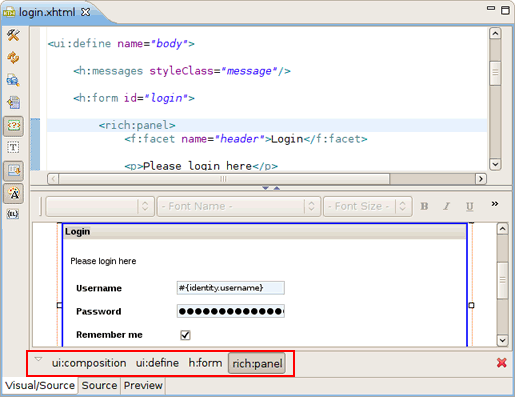The height and width of the screenshot is (397, 515).
Task: Click the sash up arrow to maximize visual
Action: pos(277,188)
